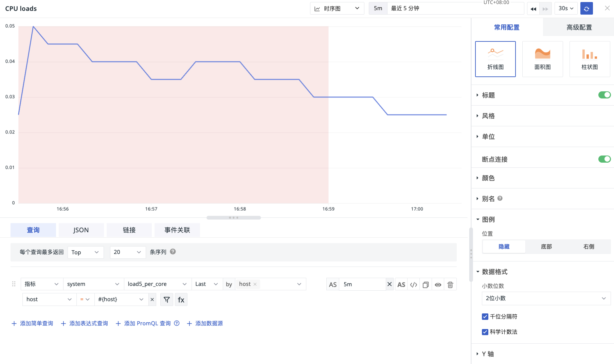
Task: Toggle the 标题 title switch
Action: click(x=604, y=95)
